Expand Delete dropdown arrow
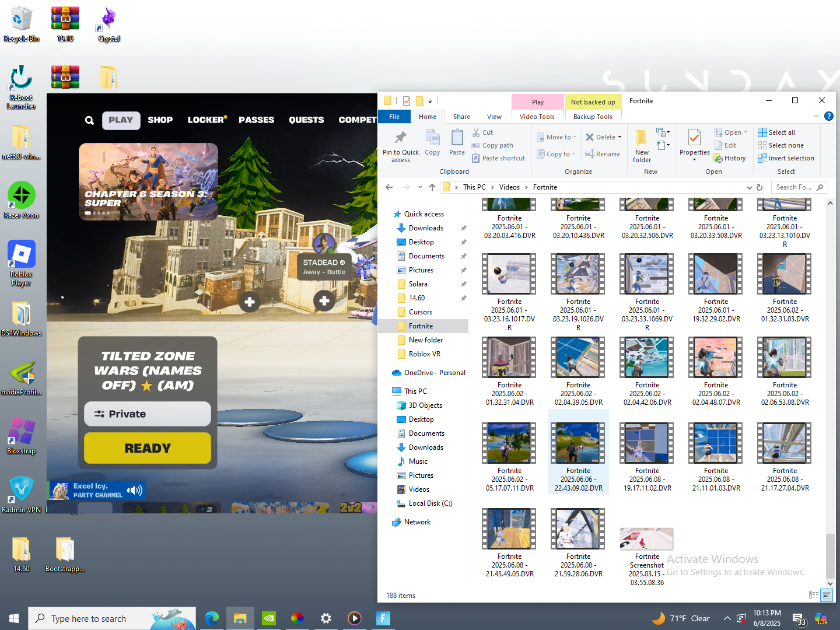Image resolution: width=840 pixels, height=630 pixels. [x=619, y=137]
